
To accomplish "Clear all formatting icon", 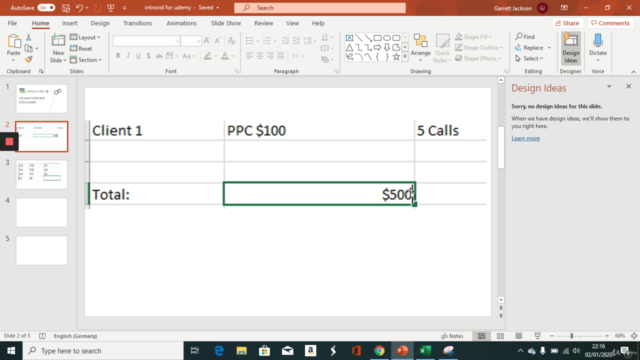I will pyautogui.click(x=231, y=40).
